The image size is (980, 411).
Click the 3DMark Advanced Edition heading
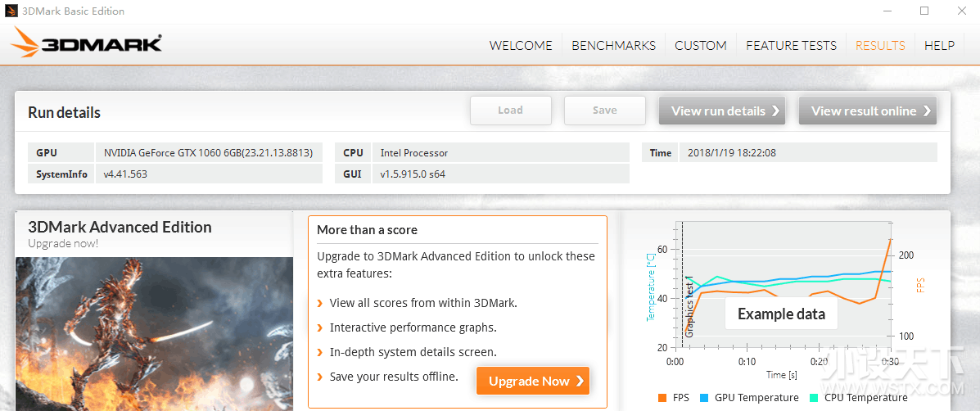click(x=120, y=227)
